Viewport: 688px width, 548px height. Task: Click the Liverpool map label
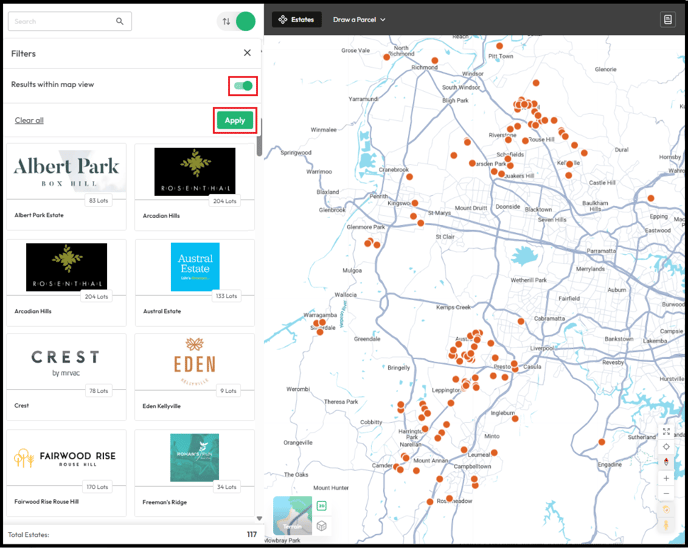[542, 348]
